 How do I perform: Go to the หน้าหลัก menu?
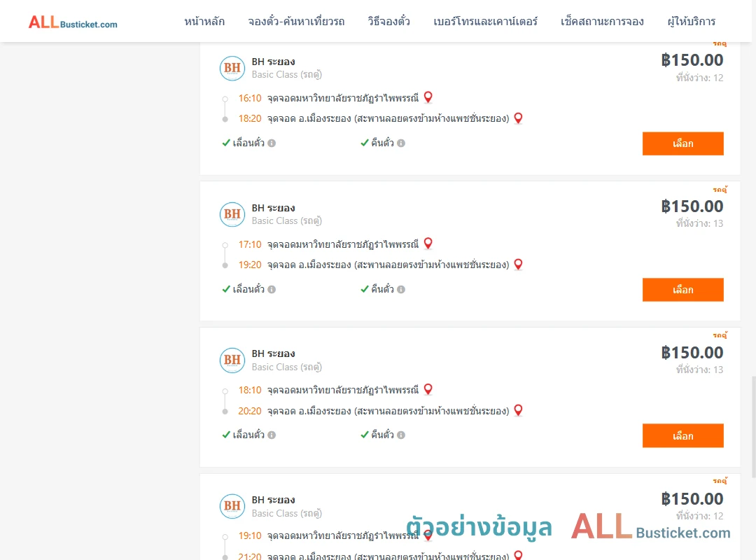pos(204,21)
